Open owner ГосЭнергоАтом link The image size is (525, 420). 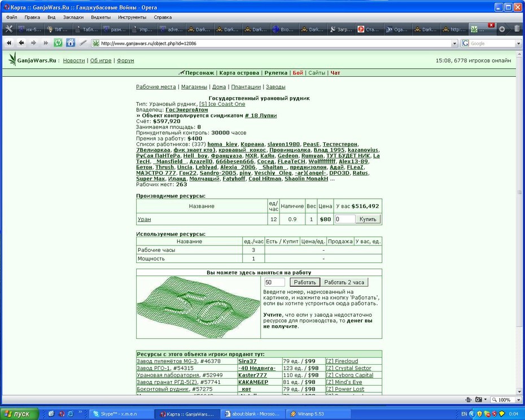[186, 110]
